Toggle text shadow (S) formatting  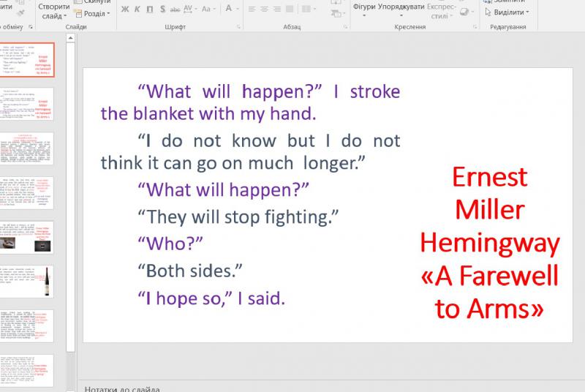(x=162, y=9)
